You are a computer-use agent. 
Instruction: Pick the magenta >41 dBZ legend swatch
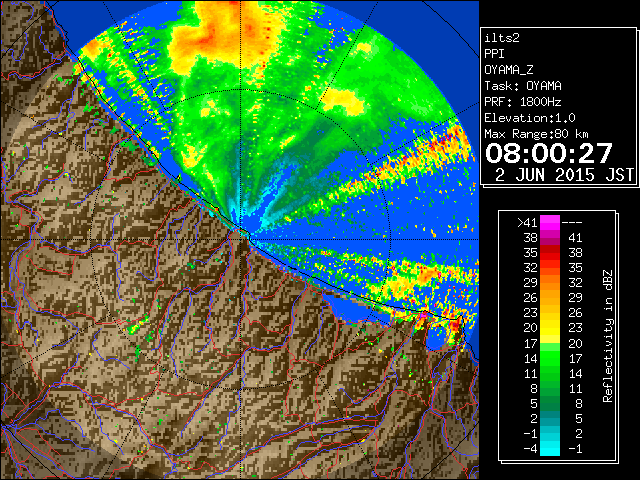(x=549, y=222)
